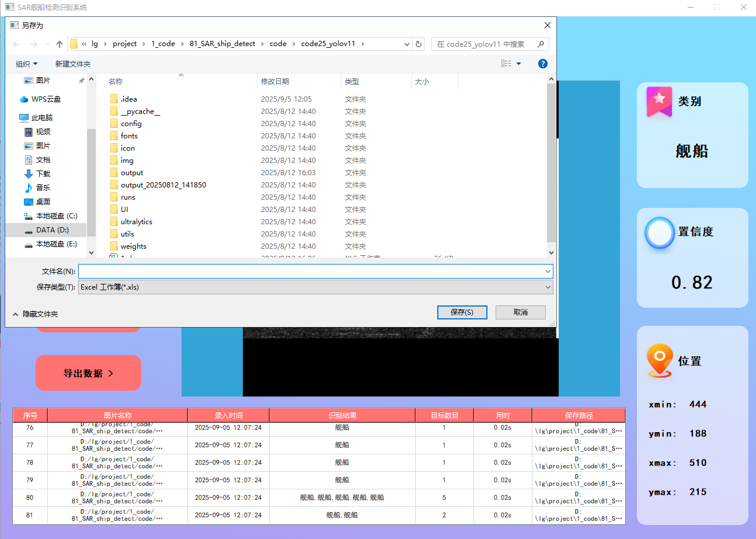
Task: Select results table row 80
Action: click(319, 498)
